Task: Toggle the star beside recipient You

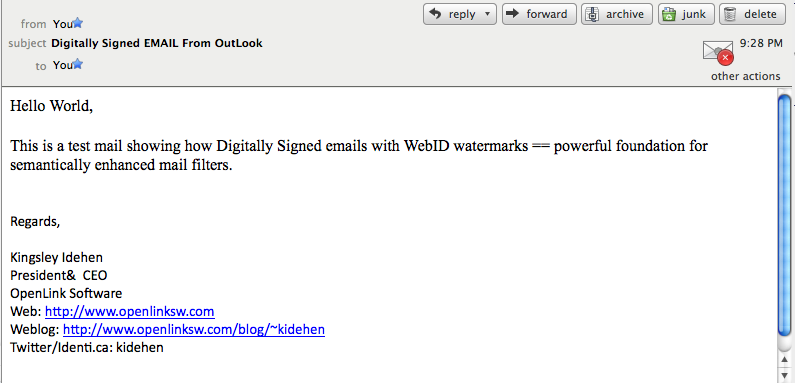Action: [x=78, y=64]
